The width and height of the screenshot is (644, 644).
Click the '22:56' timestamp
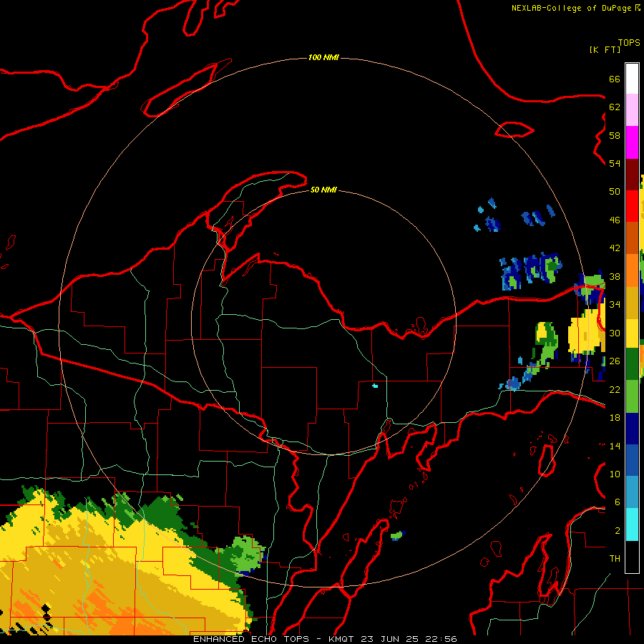[x=441, y=639]
